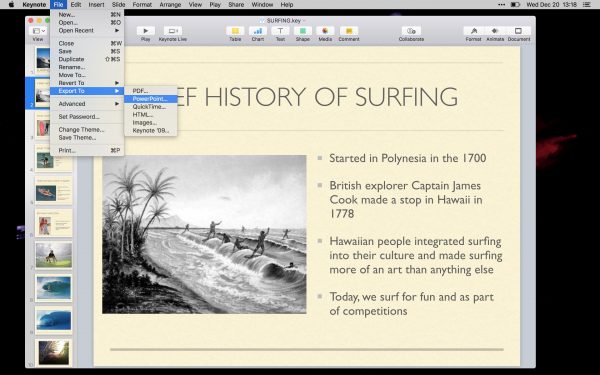Open the Keynote application menu
This screenshot has width=600, height=375.
(x=34, y=5)
